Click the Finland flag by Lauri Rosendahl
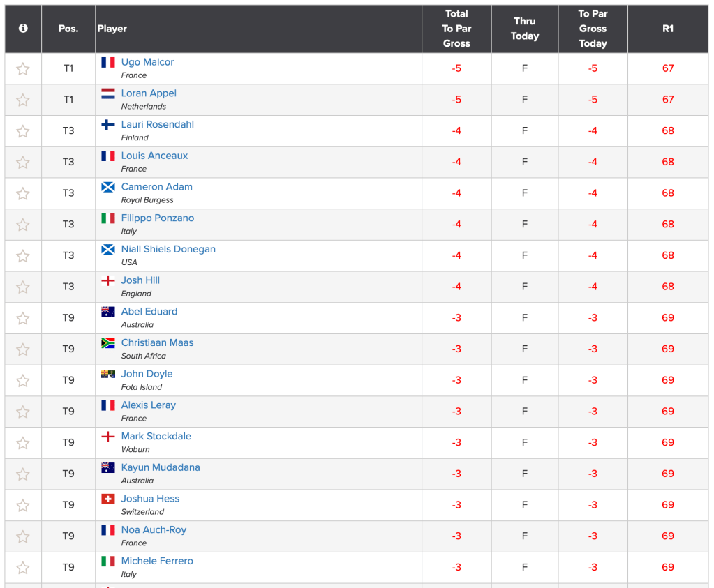Screen dimensions: 714x588 [108, 125]
